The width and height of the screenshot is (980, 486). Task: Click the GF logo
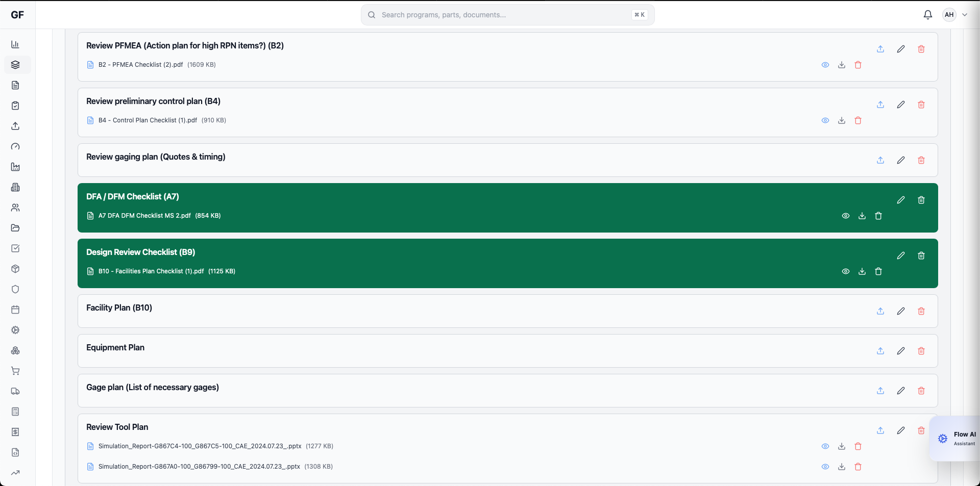click(17, 15)
